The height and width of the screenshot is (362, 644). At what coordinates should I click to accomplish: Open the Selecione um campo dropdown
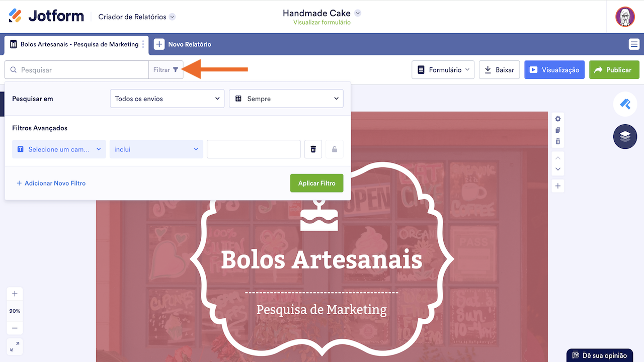[59, 149]
